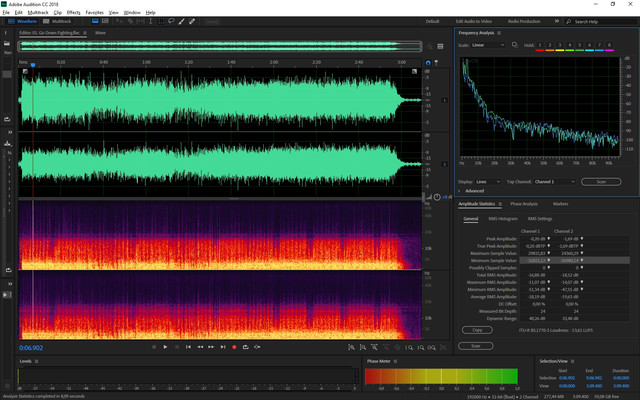
Task: Start recording with the red Record button
Action: tap(234, 347)
